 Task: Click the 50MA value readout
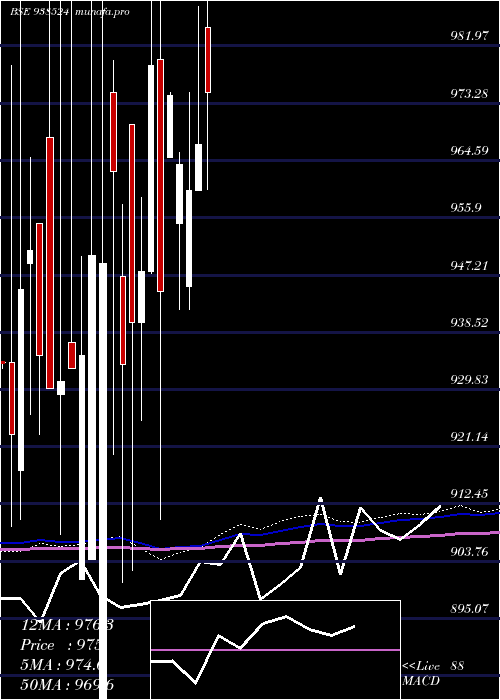point(67,685)
